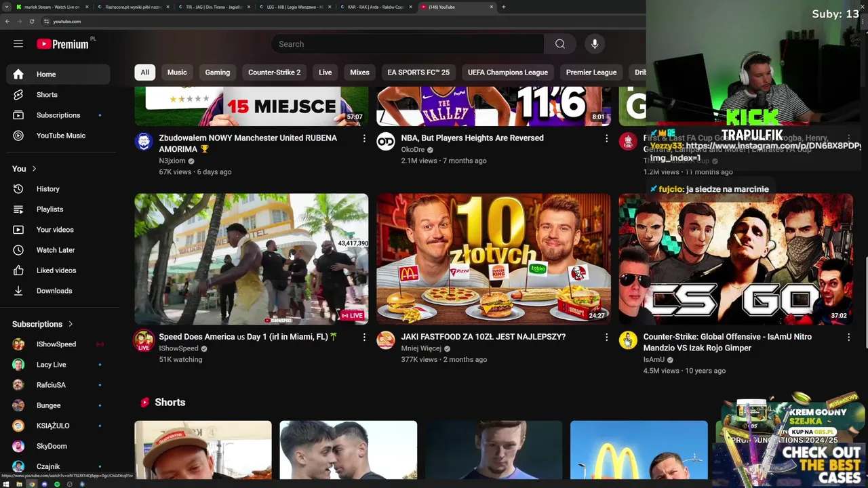
Task: Open RafciuSA subscription channel
Action: coord(58,385)
